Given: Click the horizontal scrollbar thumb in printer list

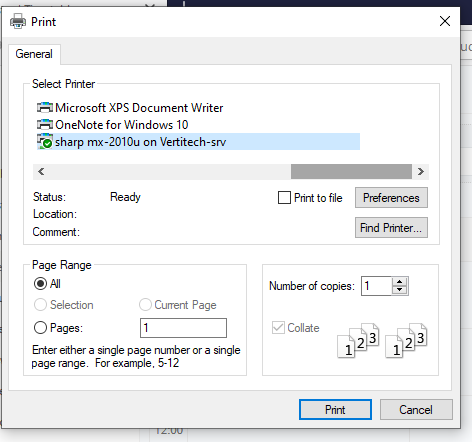Looking at the screenshot, I should [351, 172].
